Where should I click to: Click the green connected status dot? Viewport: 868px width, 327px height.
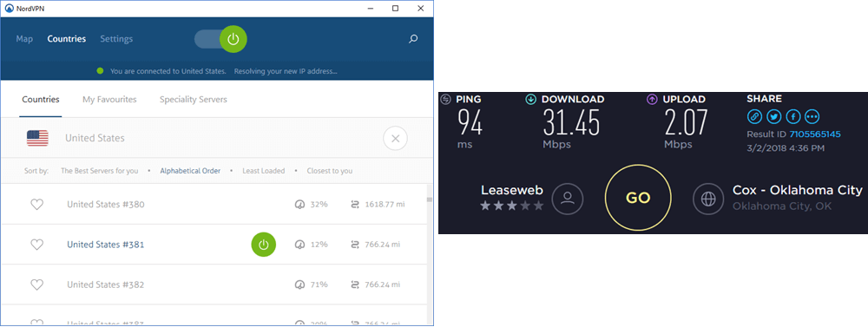100,71
